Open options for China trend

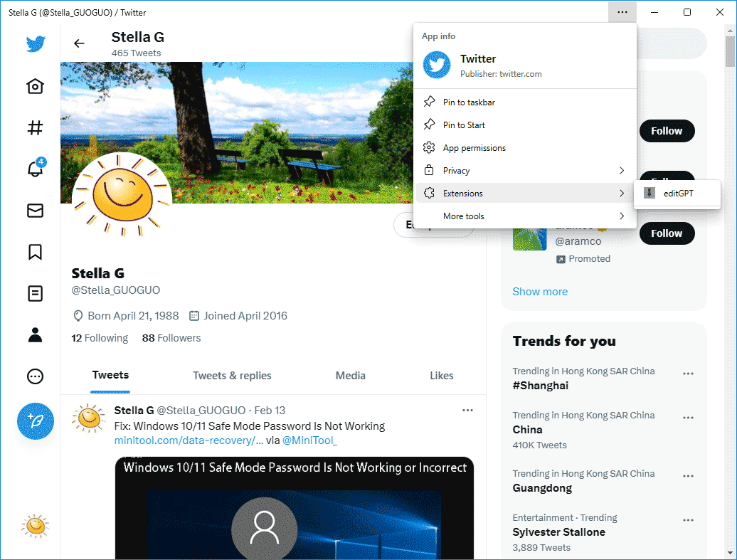point(688,418)
